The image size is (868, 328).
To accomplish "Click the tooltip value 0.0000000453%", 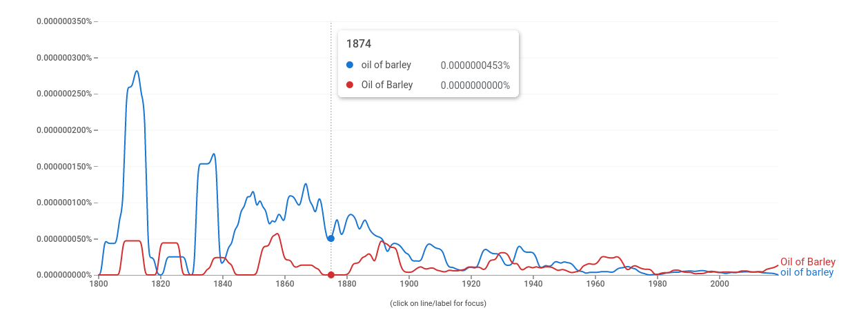I will tap(475, 65).
